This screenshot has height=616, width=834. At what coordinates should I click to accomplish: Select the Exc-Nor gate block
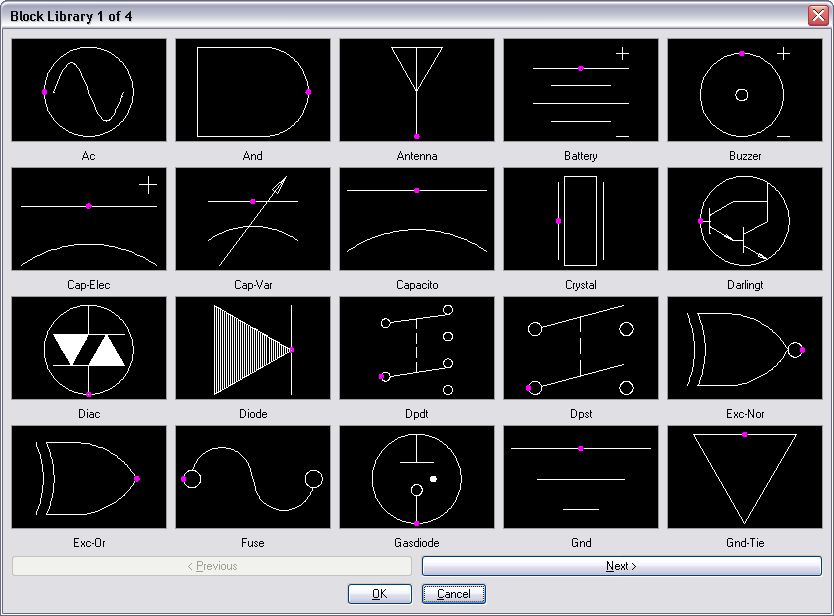(x=745, y=349)
